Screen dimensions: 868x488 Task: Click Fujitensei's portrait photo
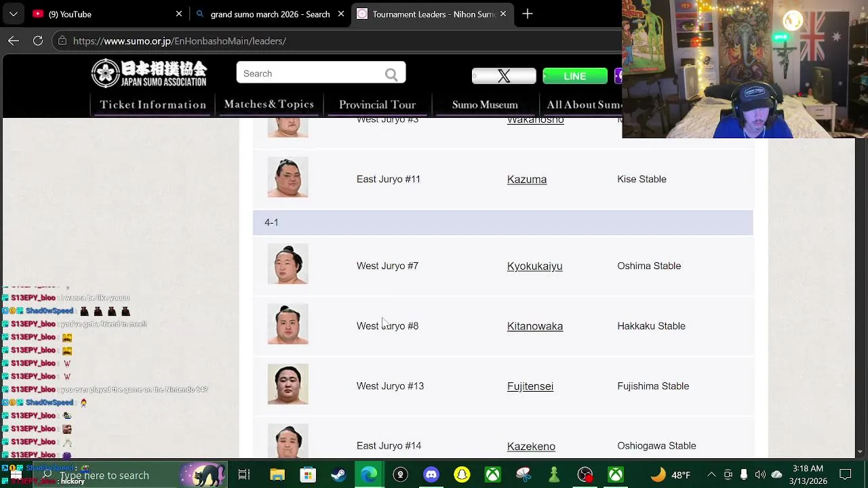click(x=288, y=384)
